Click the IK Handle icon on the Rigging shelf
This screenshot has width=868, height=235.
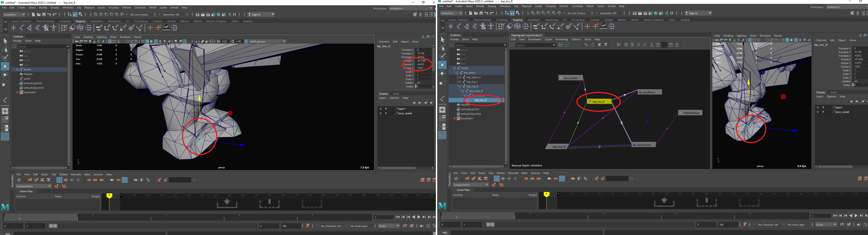pos(30,28)
